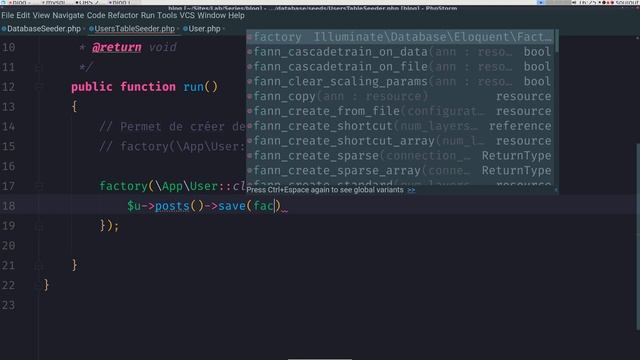Select fann_cascadetrain_on_file suggestion
Image resolution: width=640 pixels, height=360 pixels.
pos(400,67)
